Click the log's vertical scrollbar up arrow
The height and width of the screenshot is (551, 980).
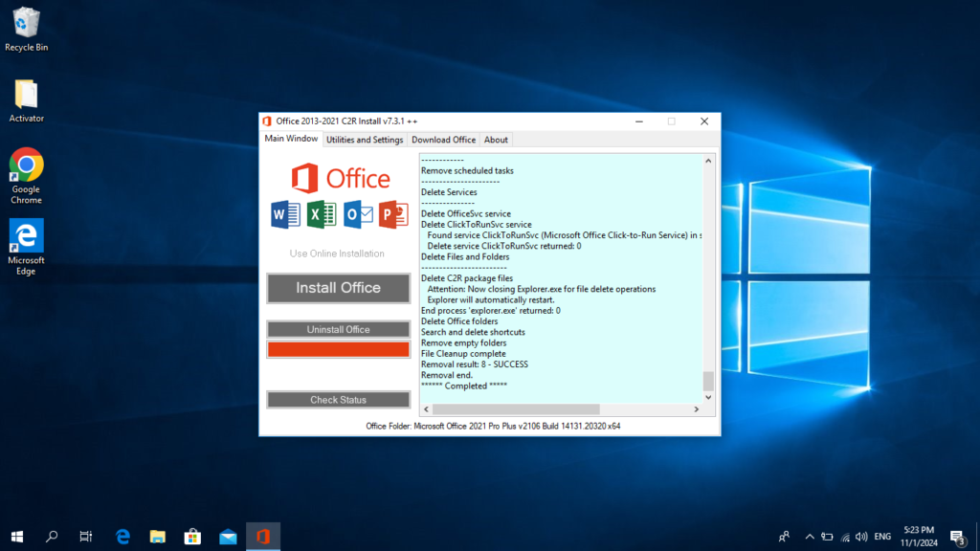[x=708, y=161]
